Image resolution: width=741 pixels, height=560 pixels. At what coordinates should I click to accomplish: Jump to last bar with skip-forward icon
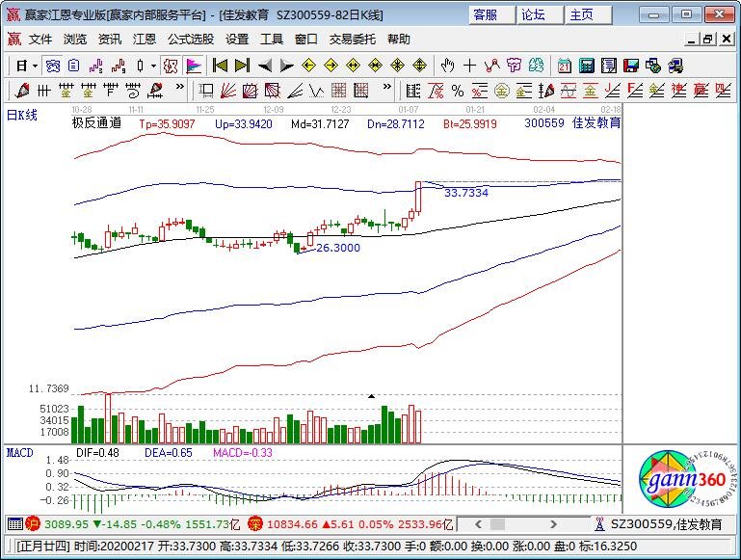(243, 66)
